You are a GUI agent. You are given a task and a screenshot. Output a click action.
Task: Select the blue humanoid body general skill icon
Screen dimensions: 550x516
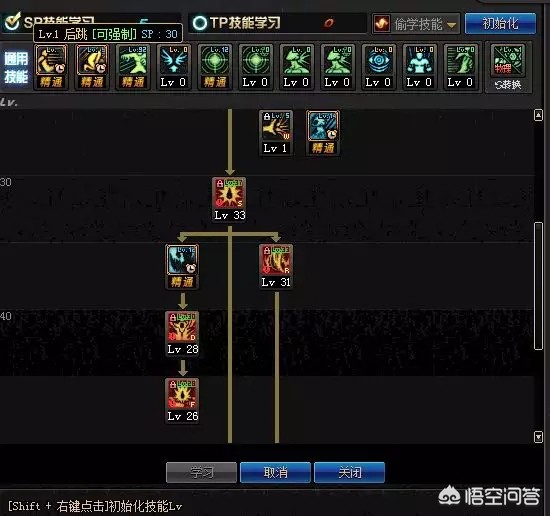point(420,60)
